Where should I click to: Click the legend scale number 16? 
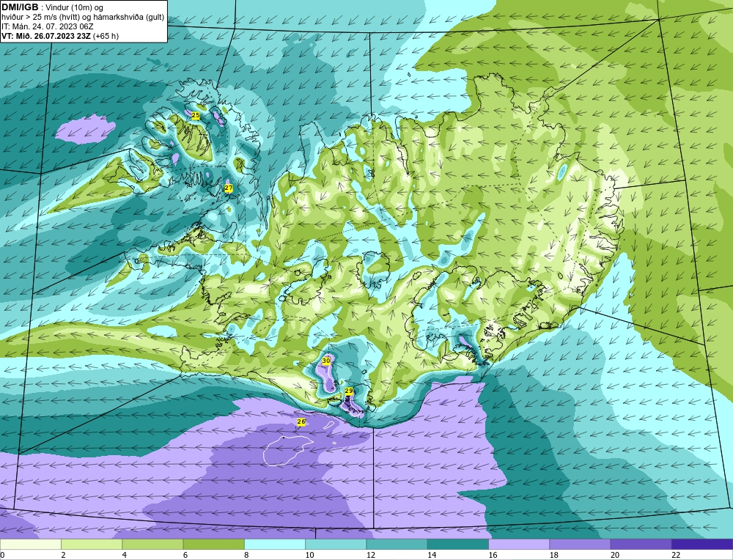click(x=493, y=555)
